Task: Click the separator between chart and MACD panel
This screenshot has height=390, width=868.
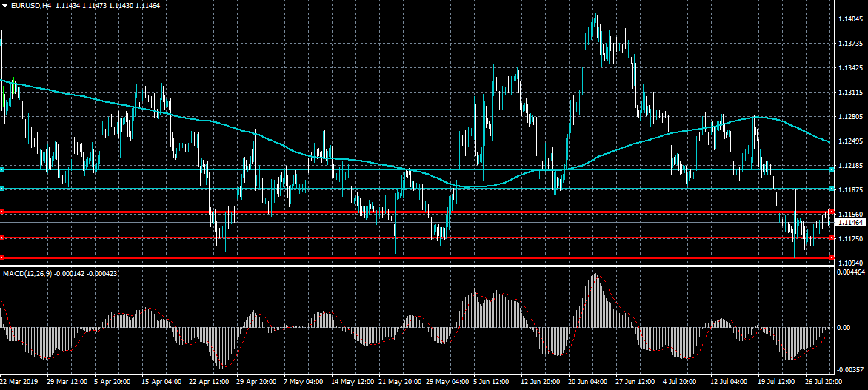Action: [415, 267]
